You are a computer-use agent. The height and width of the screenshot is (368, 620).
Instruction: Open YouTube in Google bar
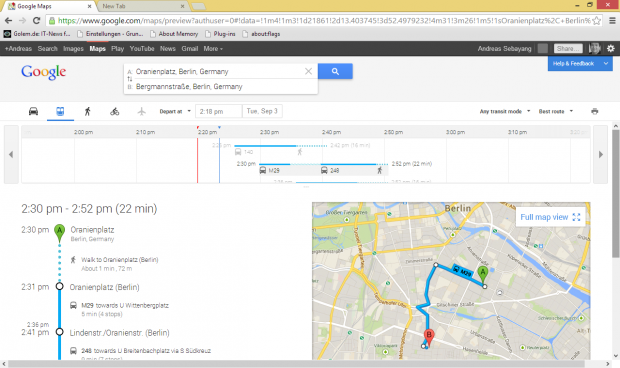142,49
